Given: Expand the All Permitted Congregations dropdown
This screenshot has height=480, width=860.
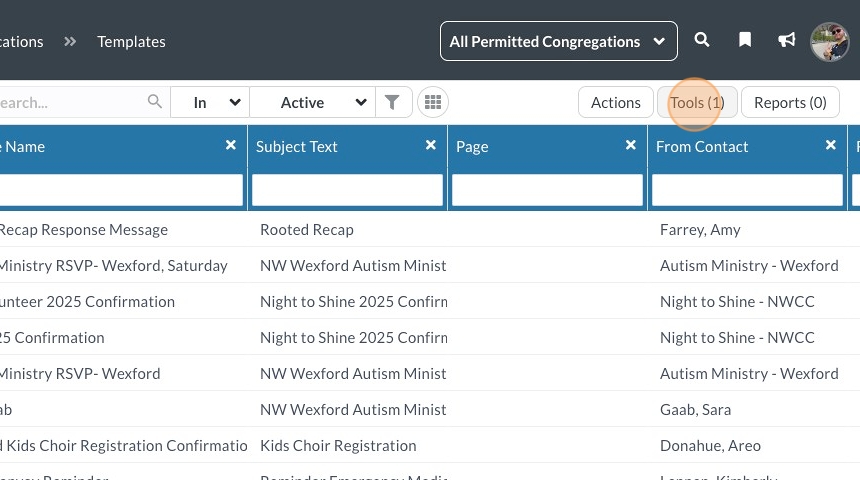Looking at the screenshot, I should pyautogui.click(x=558, y=41).
